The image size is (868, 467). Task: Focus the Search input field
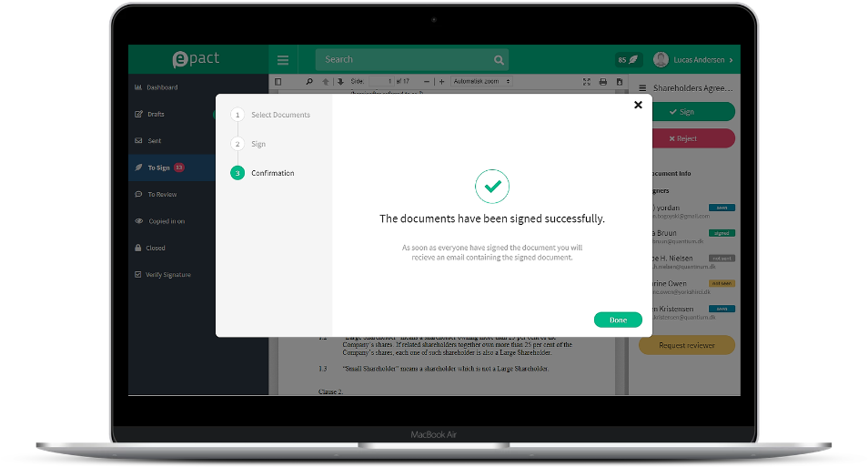tap(412, 59)
